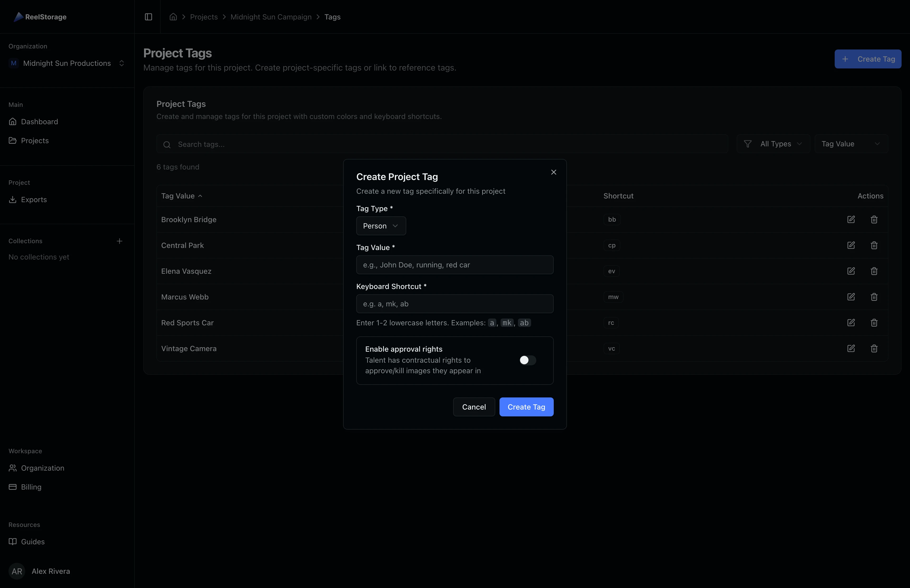Delete the Vintage Camera tag

(874, 348)
